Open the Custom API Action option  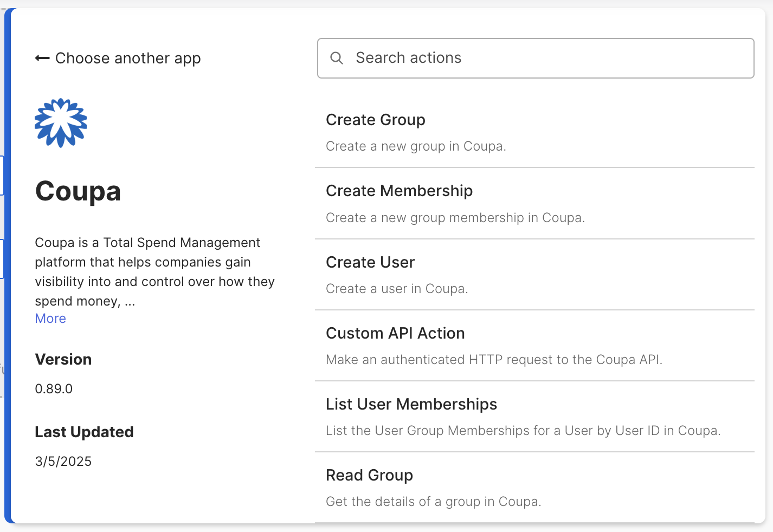395,333
